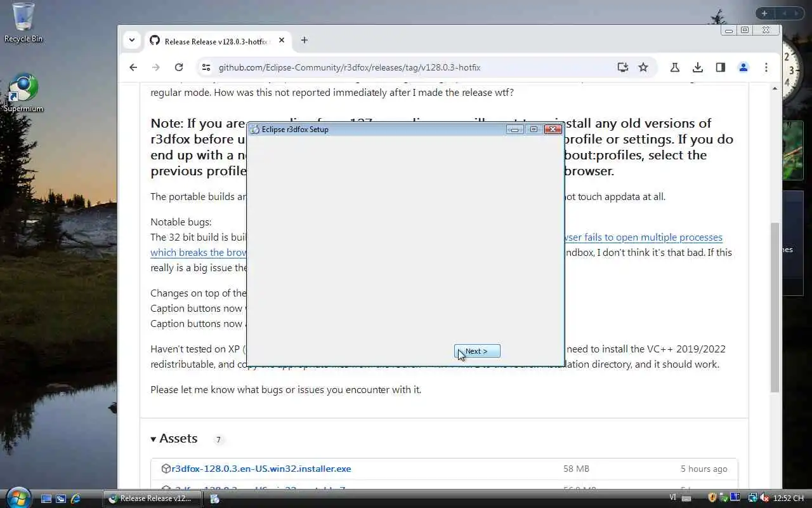812x508 pixels.
Task: Click the 12:52 CH clock
Action: [x=789, y=498]
